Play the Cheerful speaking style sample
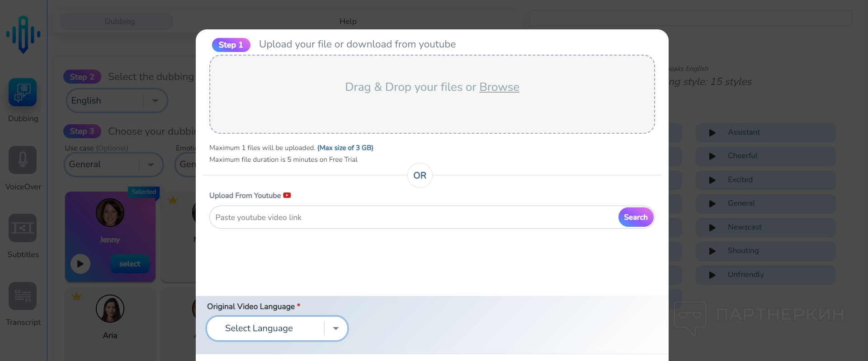This screenshot has height=361, width=868. pyautogui.click(x=712, y=156)
